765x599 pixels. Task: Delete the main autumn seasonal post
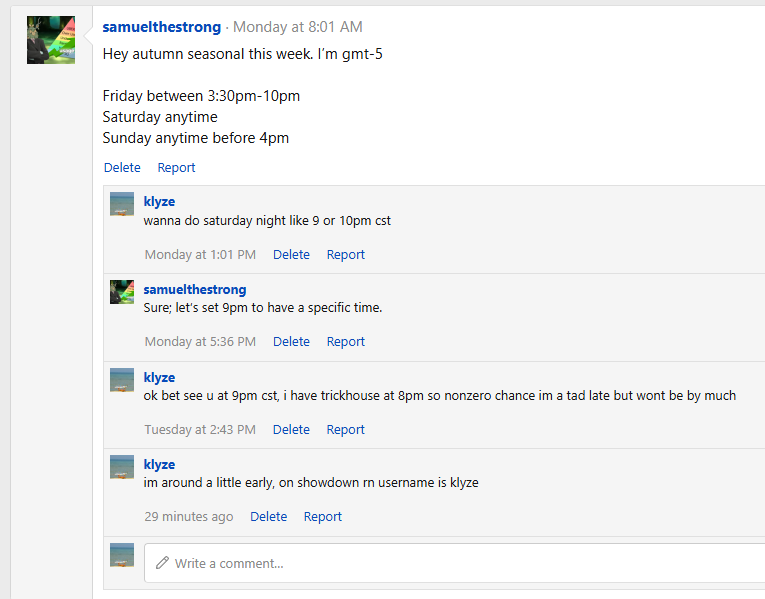(x=122, y=168)
